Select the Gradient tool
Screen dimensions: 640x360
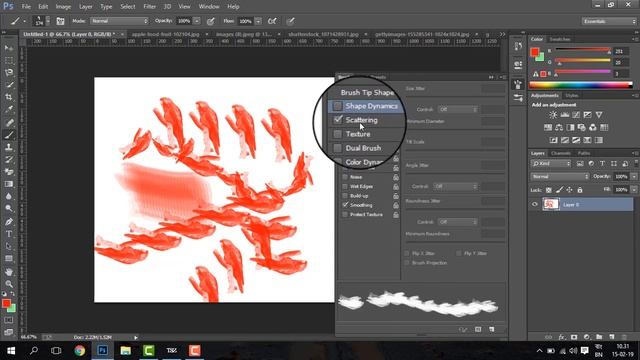click(9, 184)
